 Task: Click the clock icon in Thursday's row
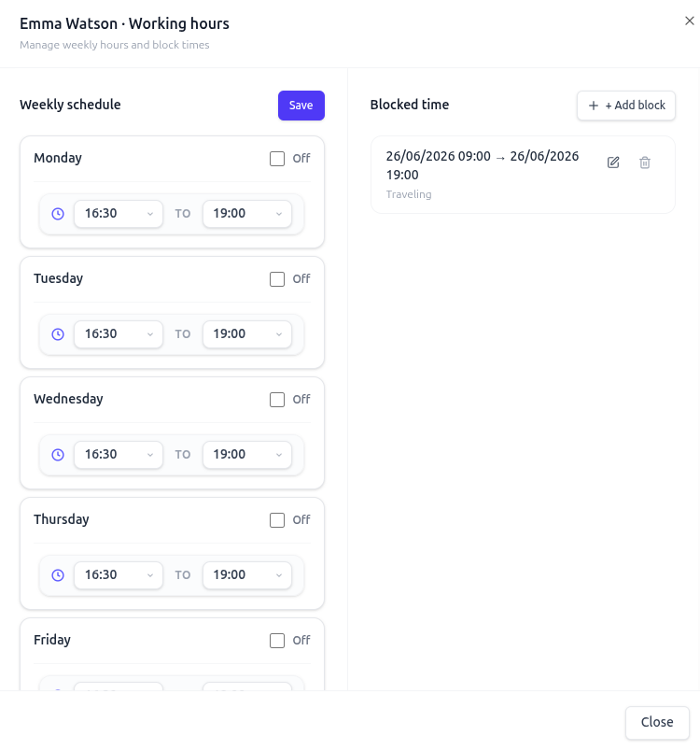click(58, 575)
